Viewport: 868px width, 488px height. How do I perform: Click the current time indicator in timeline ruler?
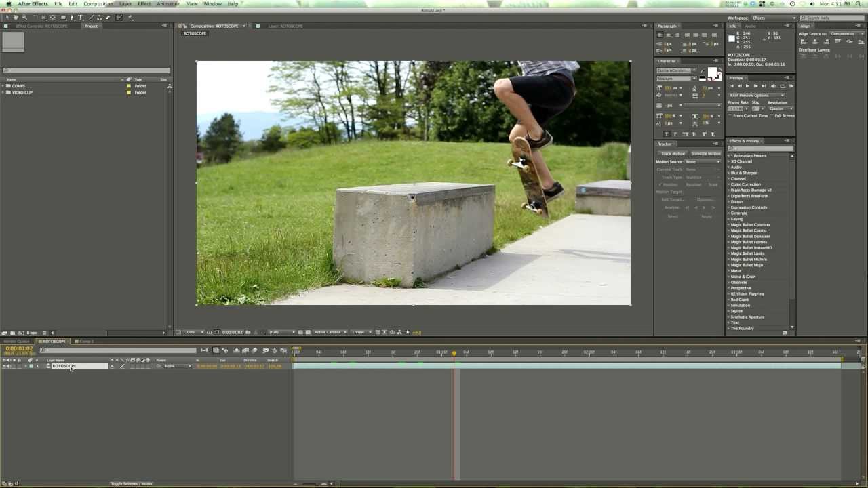pyautogui.click(x=454, y=352)
